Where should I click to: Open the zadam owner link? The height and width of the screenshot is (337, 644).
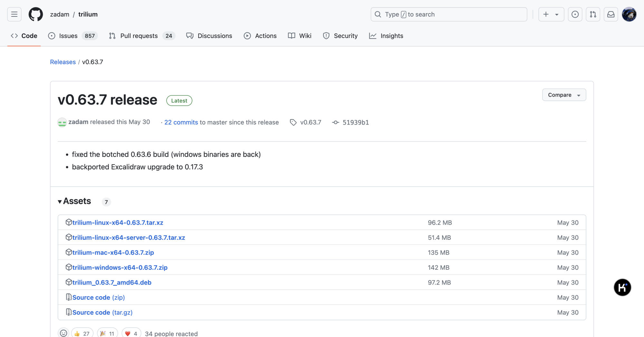[x=60, y=14]
